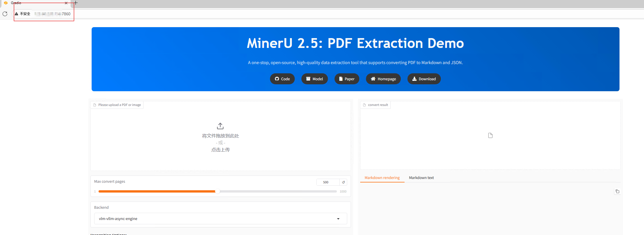Reset Max convert pages to default
The image size is (644, 235).
click(x=343, y=182)
